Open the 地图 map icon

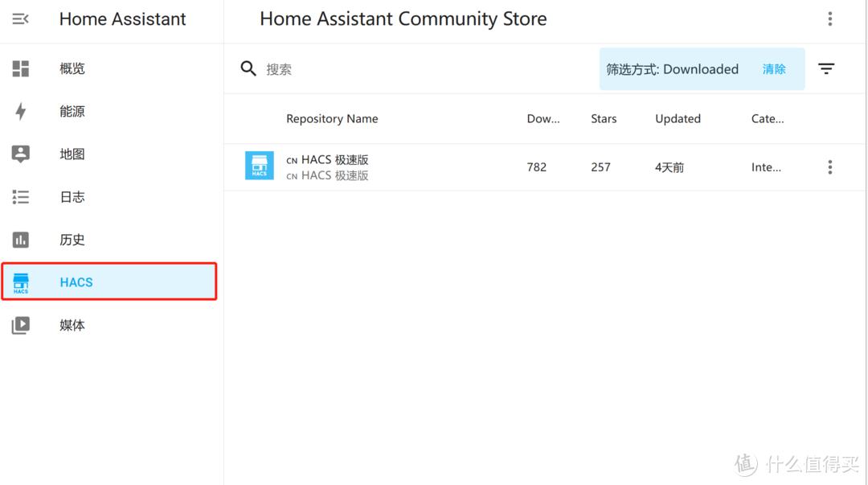click(x=20, y=154)
